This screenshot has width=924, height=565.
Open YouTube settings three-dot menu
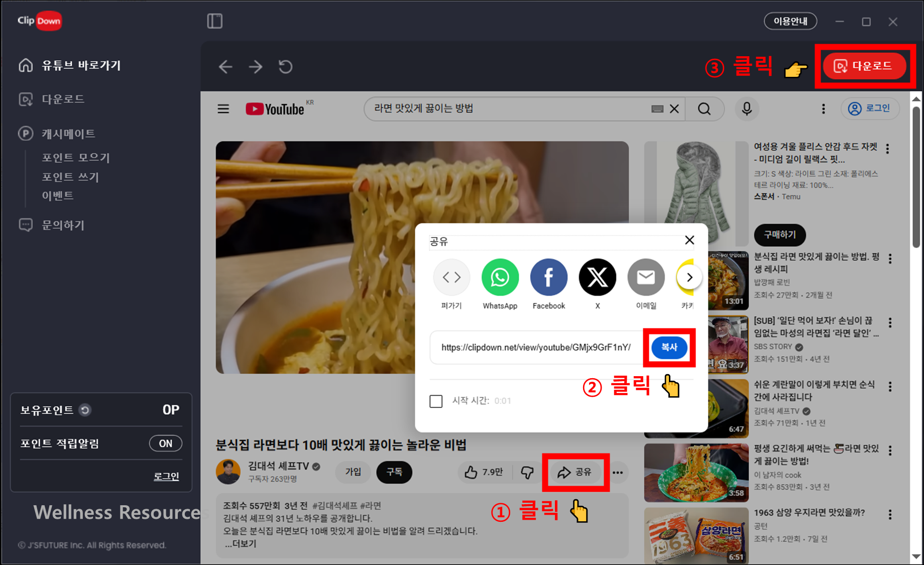point(823,109)
